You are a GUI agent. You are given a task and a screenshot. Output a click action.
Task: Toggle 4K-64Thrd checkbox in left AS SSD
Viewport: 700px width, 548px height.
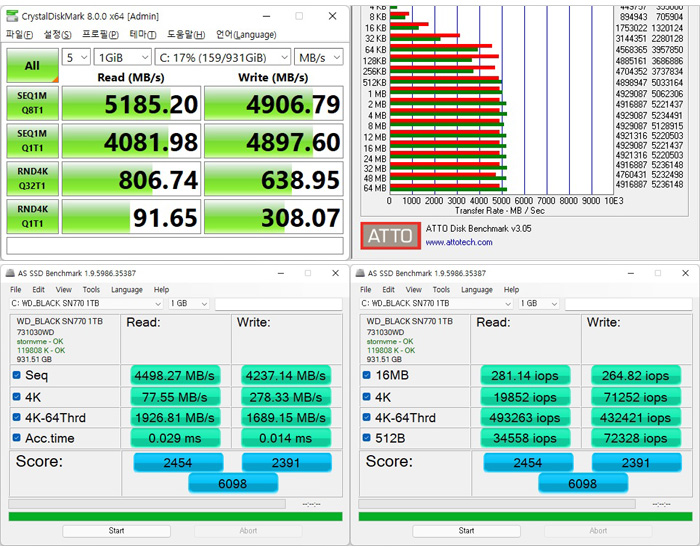(x=17, y=417)
